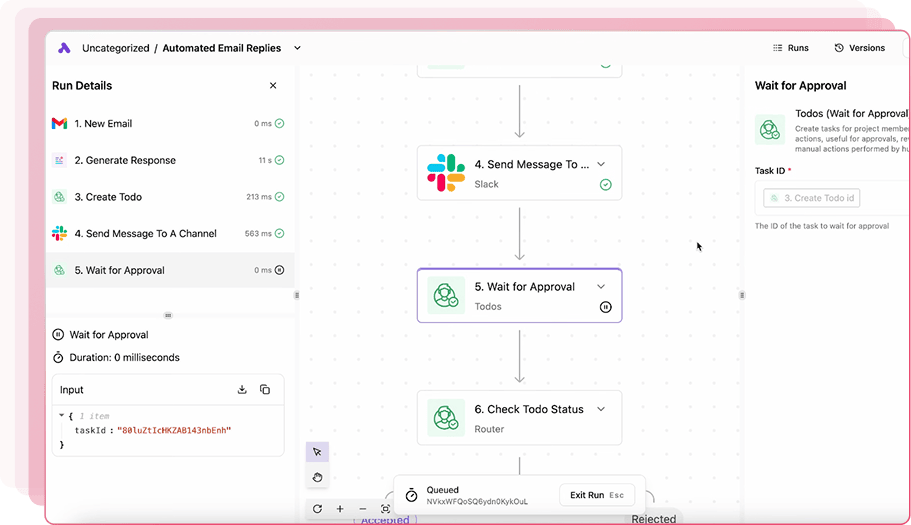Click the pause status icon on Wait for Approval node
The height and width of the screenshot is (525, 911).
click(605, 307)
